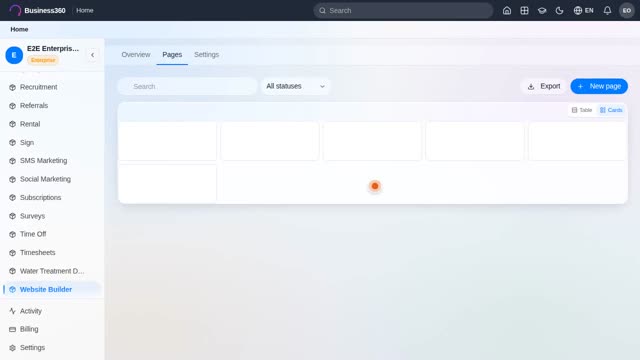Open the EO user avatar menu
The height and width of the screenshot is (360, 640).
coord(627,11)
